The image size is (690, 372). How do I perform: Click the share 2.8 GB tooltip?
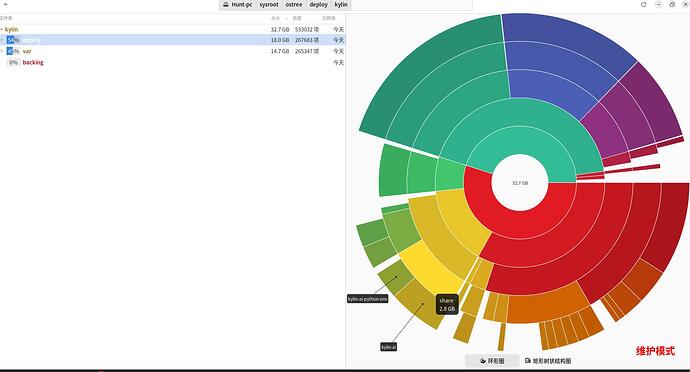(447, 305)
